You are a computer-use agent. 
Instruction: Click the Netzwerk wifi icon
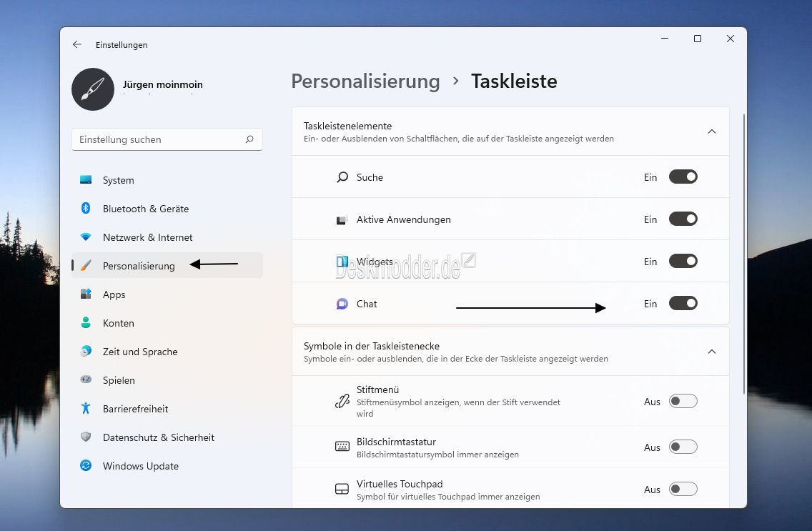point(86,237)
